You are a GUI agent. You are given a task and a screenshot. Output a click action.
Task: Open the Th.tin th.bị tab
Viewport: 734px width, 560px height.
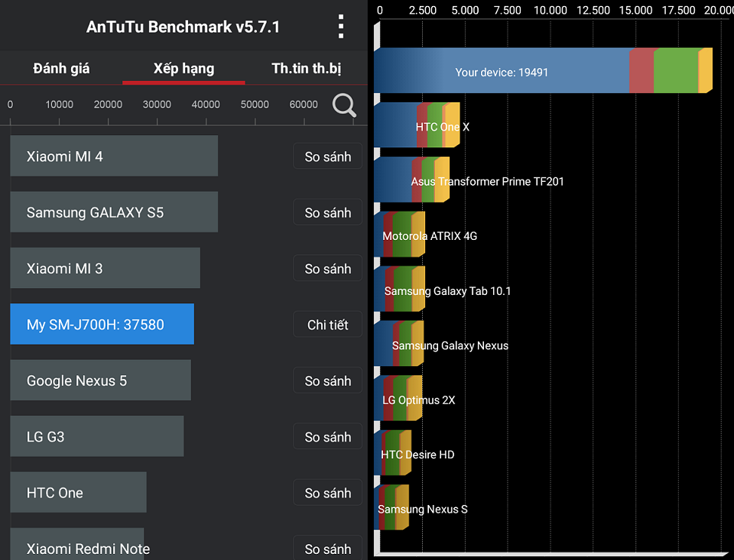tap(306, 68)
